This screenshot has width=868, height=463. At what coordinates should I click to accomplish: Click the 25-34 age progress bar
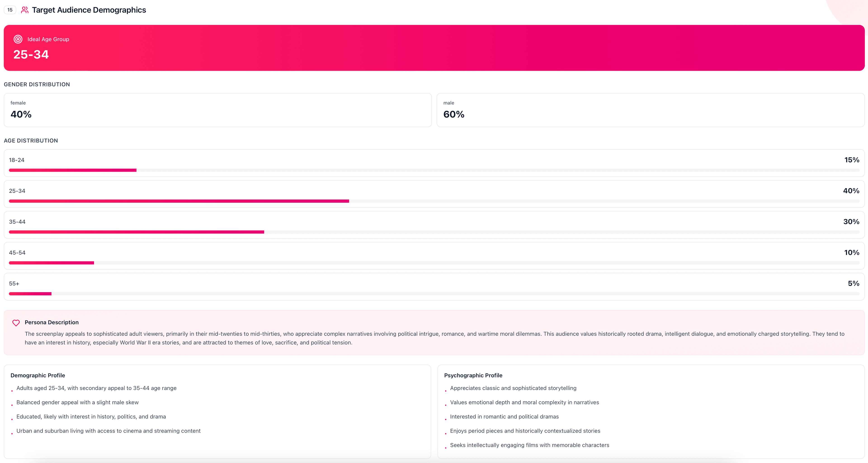434,201
